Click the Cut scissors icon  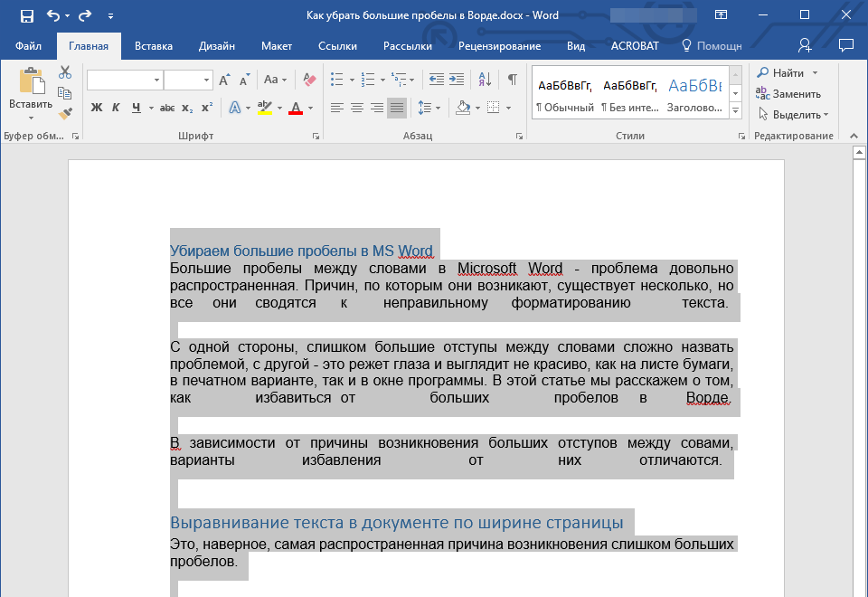coord(64,72)
